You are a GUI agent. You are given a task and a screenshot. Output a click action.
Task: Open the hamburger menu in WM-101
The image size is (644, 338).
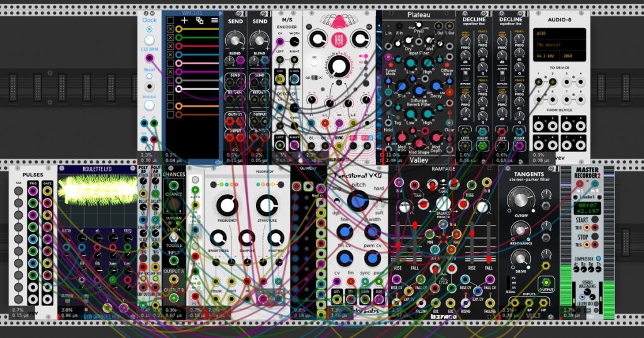coord(214,20)
